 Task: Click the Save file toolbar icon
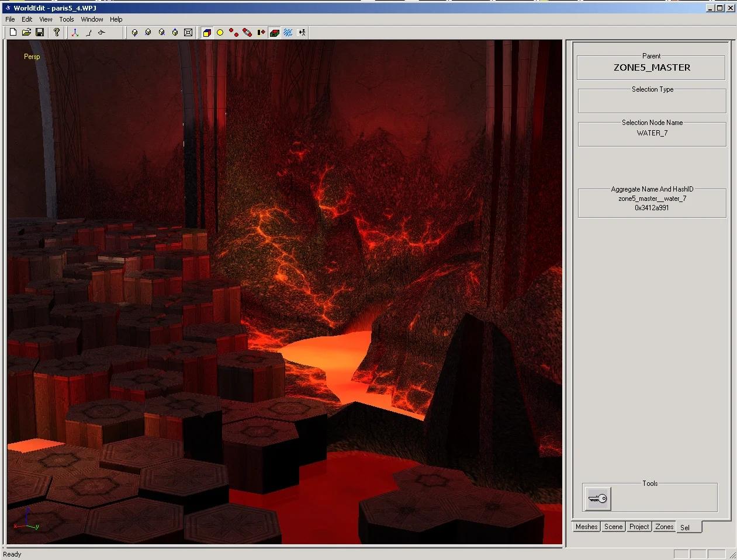[x=40, y=32]
